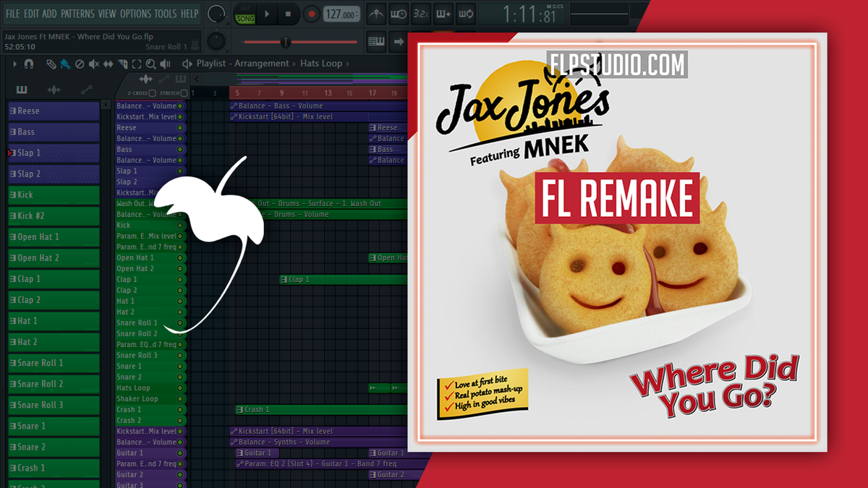This screenshot has height=488, width=868.
Task: Expand the tempo value stepper arrows
Action: pyautogui.click(x=357, y=12)
